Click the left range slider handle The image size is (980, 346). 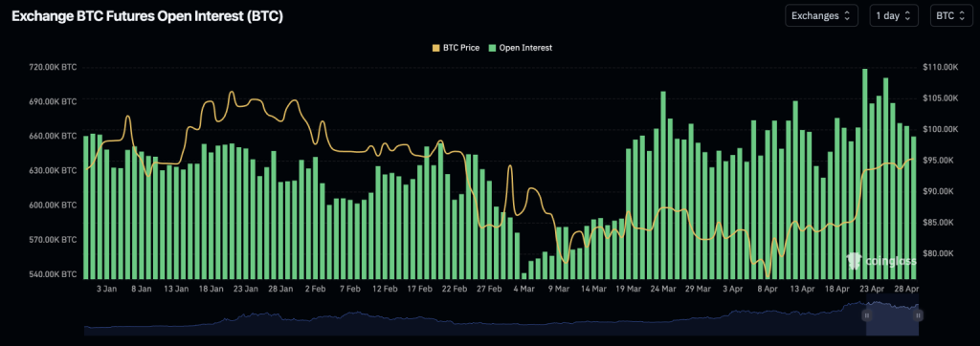(x=867, y=316)
